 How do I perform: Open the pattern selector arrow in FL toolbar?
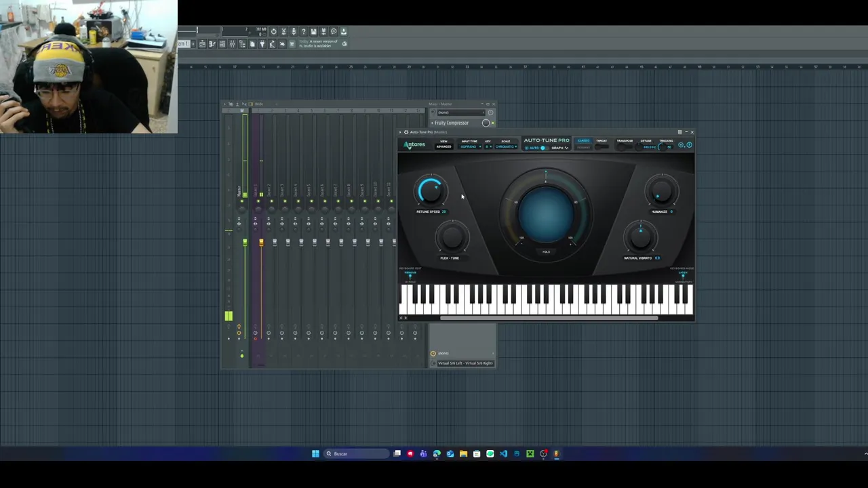(x=193, y=44)
